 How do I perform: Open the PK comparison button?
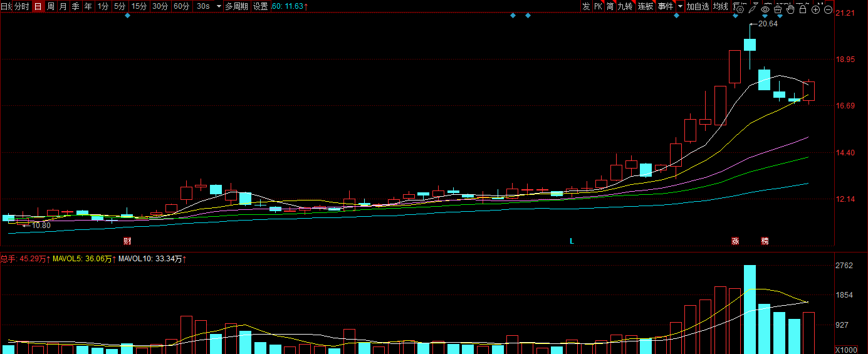tap(599, 6)
